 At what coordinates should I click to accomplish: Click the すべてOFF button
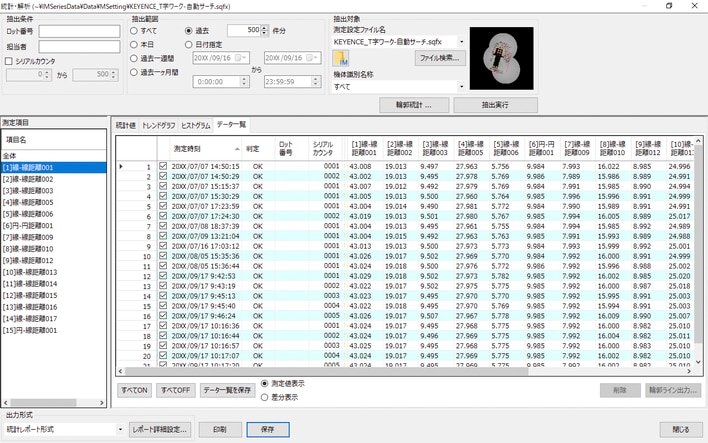click(x=176, y=390)
